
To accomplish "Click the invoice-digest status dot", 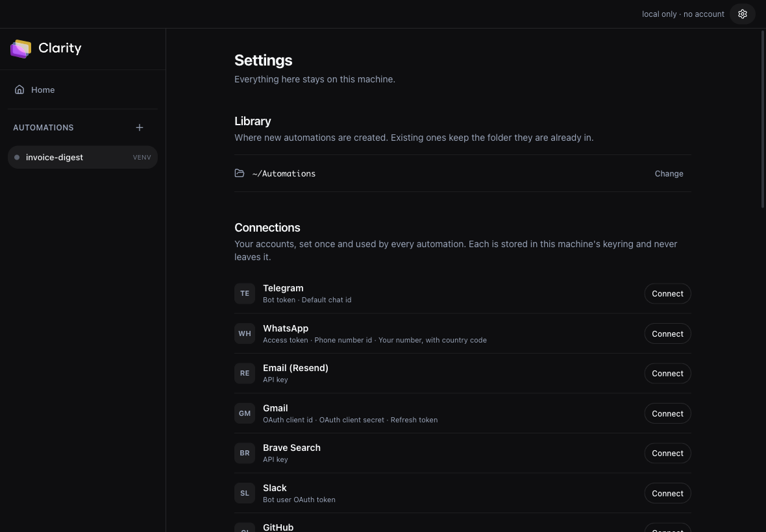I will 17,157.
